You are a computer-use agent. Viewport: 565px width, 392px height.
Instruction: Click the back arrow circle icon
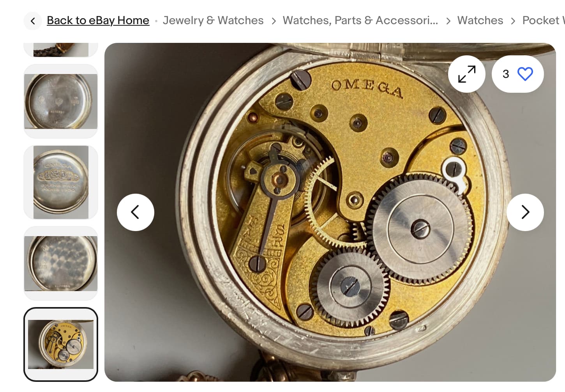(33, 21)
